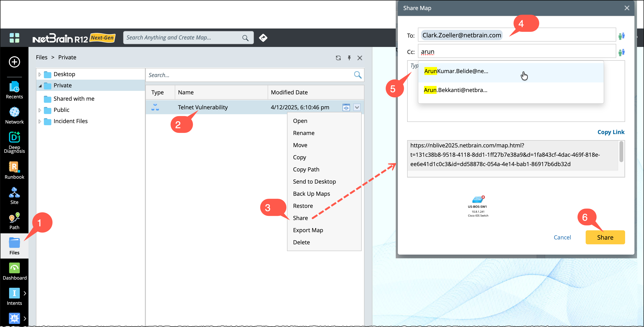Click the add people icon beside To field
Screen dimensions: 644x327
(621, 36)
